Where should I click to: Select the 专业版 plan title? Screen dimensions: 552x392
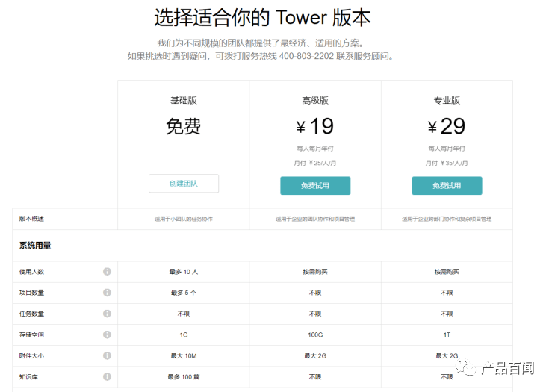point(447,100)
